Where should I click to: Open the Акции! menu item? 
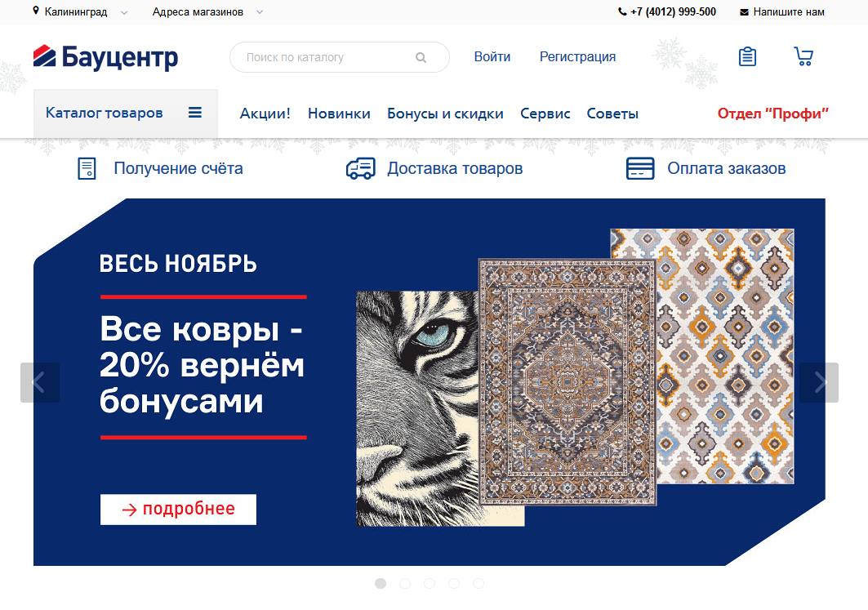[x=265, y=114]
